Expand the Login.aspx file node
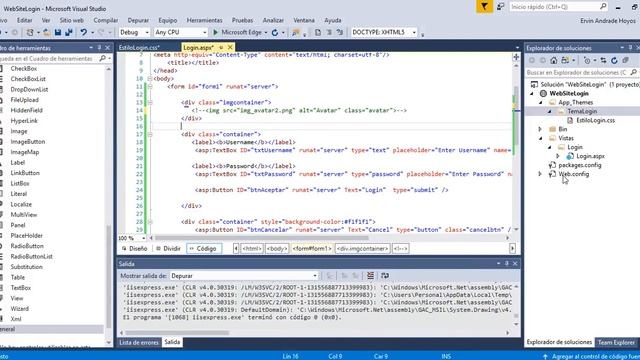The image size is (640, 360). [x=558, y=156]
